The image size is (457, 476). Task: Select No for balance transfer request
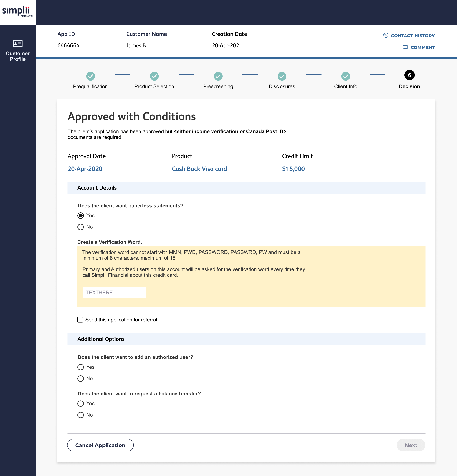pos(80,415)
